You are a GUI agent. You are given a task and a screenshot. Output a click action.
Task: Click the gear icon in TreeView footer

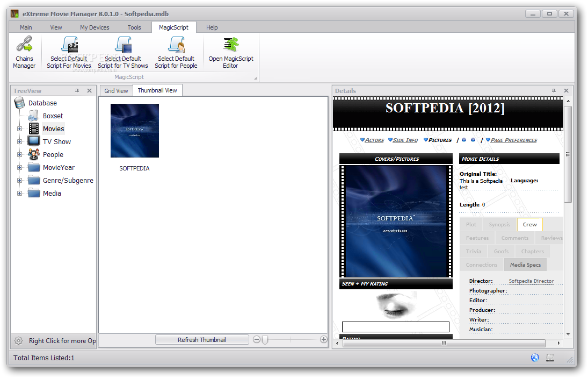coord(18,341)
